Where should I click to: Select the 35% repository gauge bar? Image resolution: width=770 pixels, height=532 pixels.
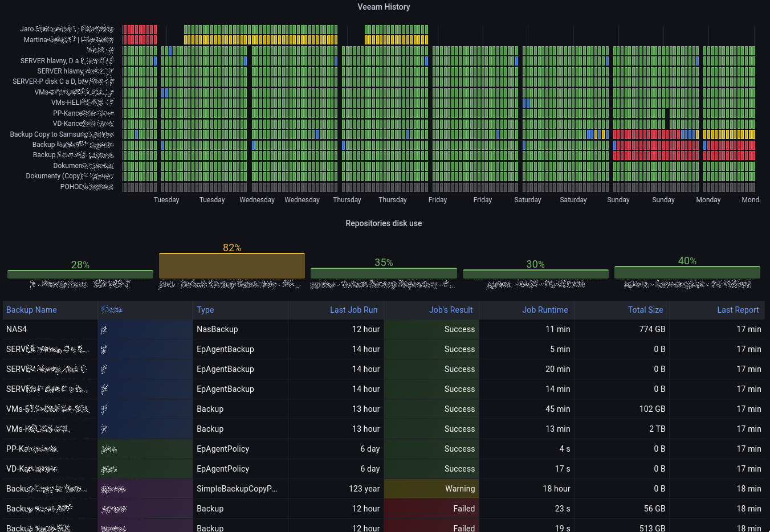384,273
